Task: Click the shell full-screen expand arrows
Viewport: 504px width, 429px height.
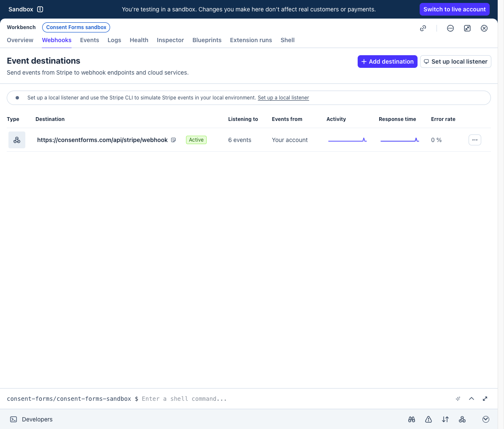Action: 485,399
